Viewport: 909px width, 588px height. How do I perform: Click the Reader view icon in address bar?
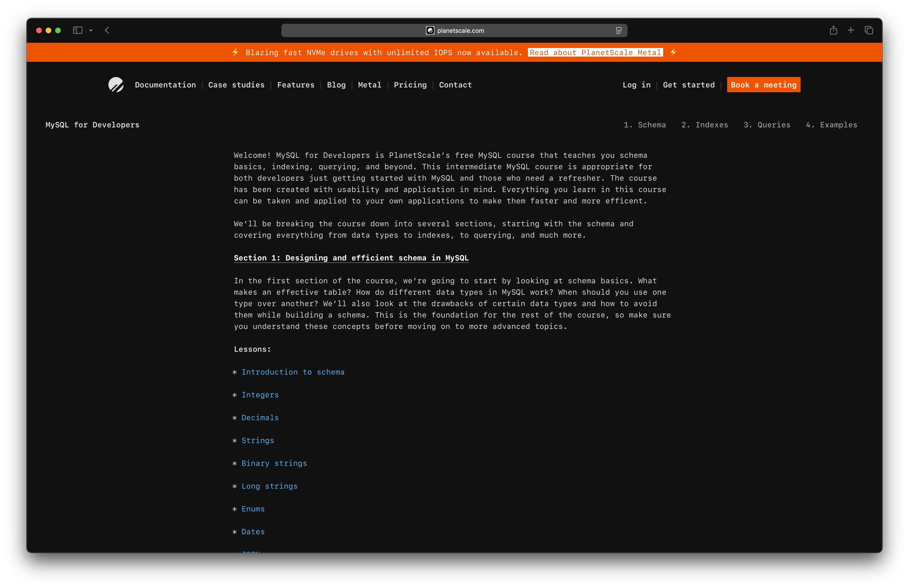point(619,31)
